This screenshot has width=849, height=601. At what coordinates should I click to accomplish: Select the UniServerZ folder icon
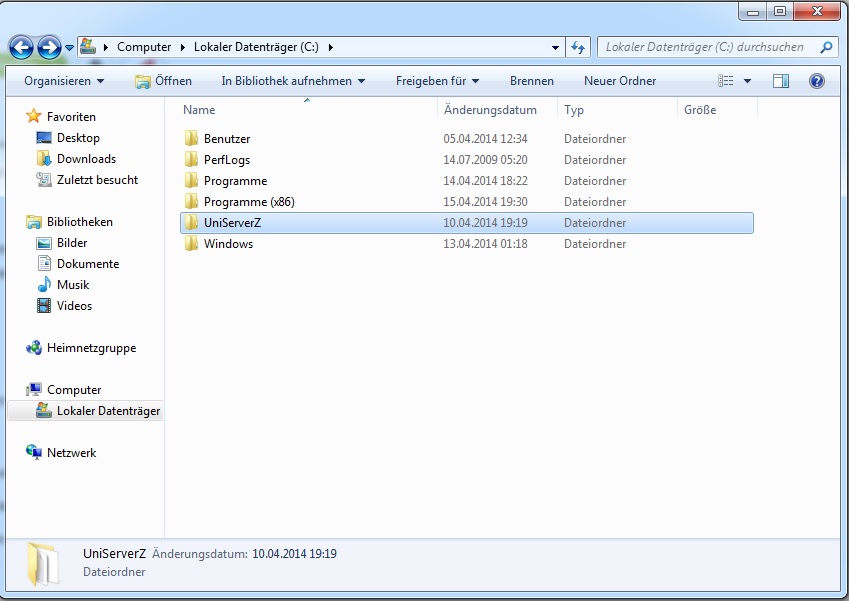click(191, 223)
